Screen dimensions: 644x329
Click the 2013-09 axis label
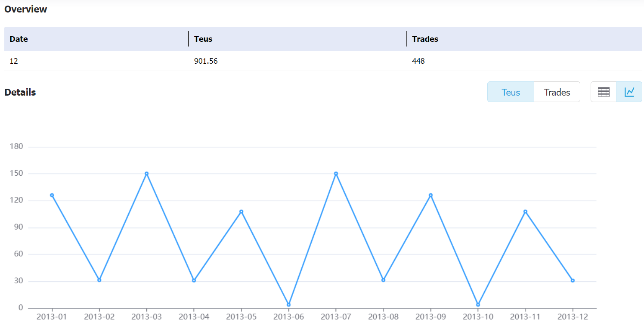431,317
